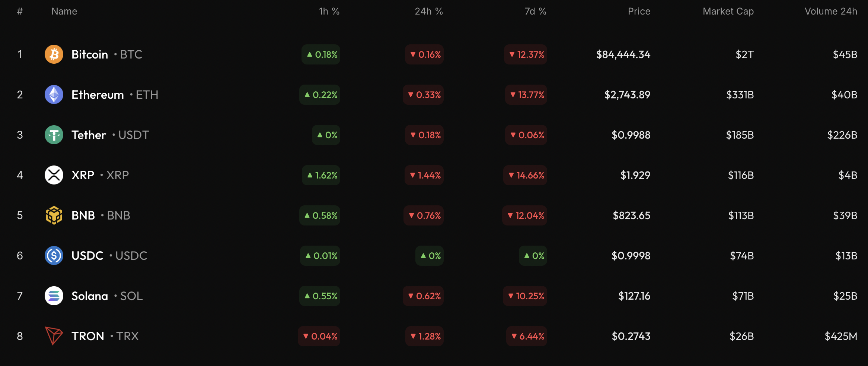Click the Bitcoin price $84,444.34

[623, 54]
